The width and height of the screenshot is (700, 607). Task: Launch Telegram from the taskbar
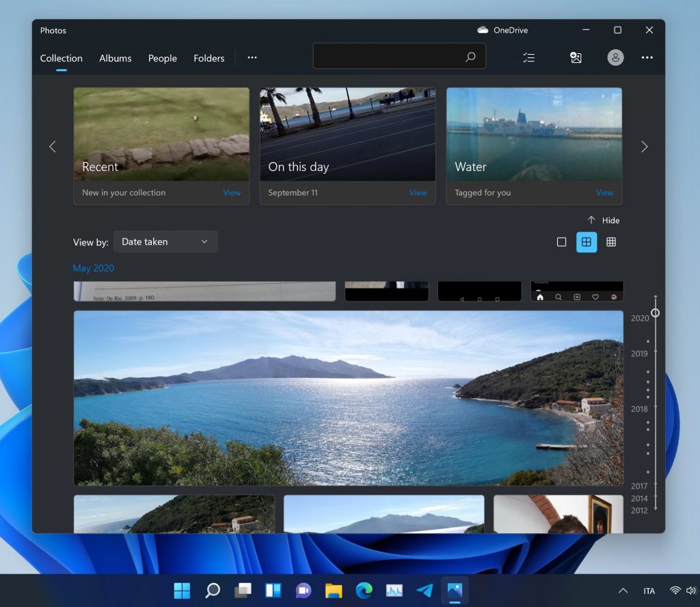tap(424, 590)
